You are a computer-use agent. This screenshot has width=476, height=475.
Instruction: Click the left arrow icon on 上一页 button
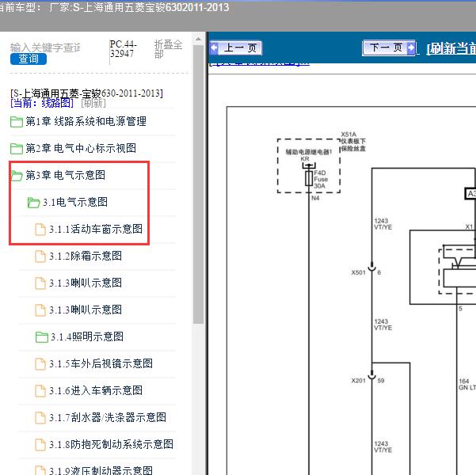click(x=215, y=48)
